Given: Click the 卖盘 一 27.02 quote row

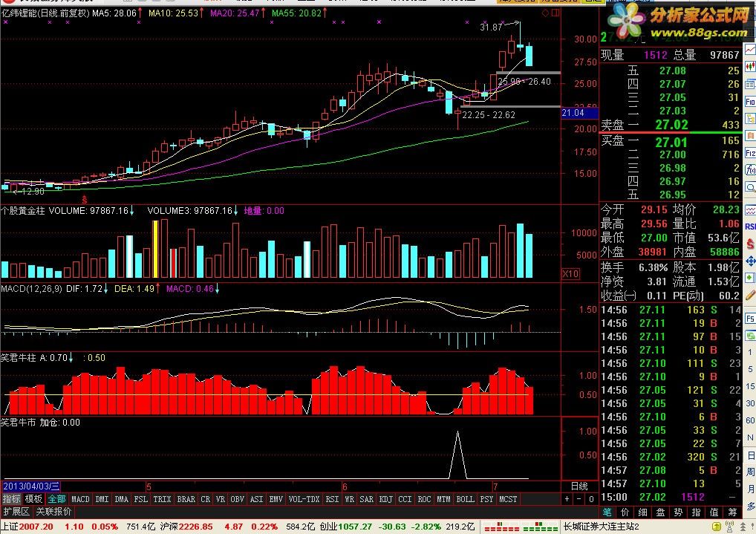Looking at the screenshot, I should pos(670,125).
